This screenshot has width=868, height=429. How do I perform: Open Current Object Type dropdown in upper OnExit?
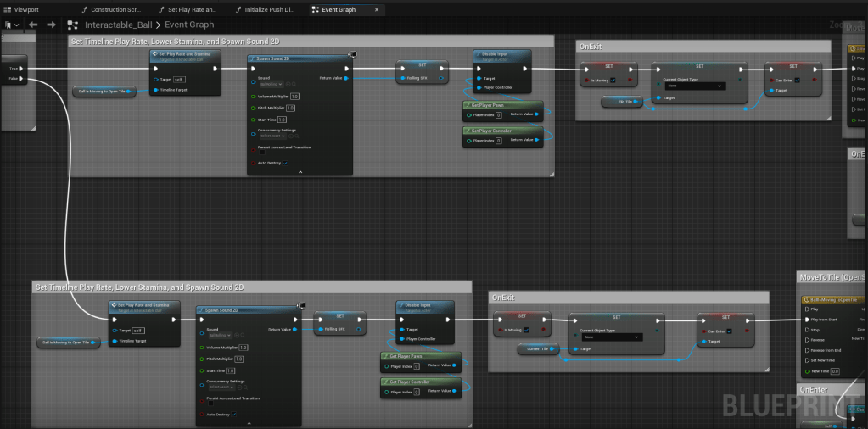pyautogui.click(x=695, y=86)
